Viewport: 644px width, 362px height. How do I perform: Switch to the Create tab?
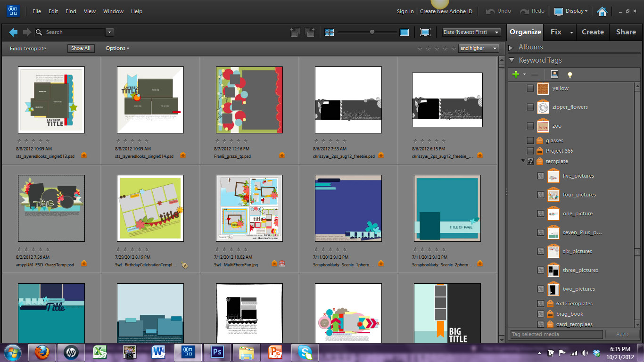click(593, 32)
